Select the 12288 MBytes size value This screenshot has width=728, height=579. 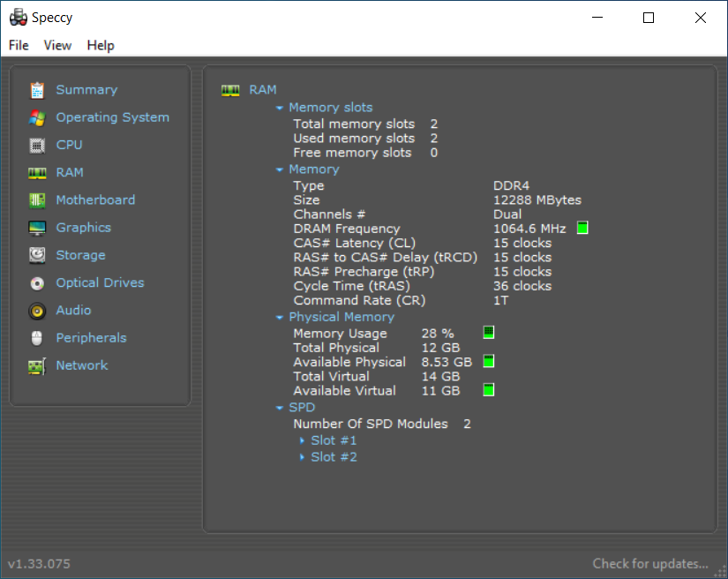pyautogui.click(x=537, y=200)
